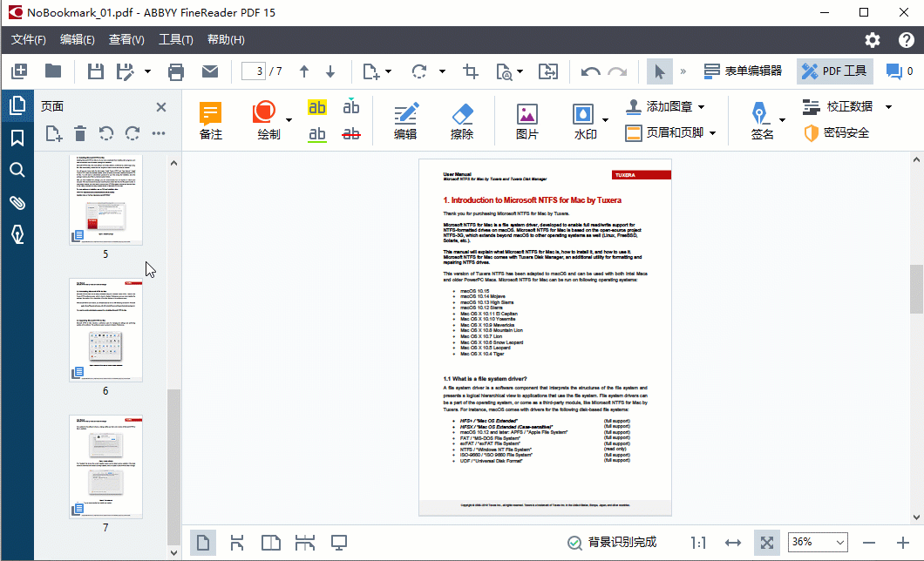Open the Form Editor
Viewport: 924px width, 561px height.
pyautogui.click(x=743, y=71)
